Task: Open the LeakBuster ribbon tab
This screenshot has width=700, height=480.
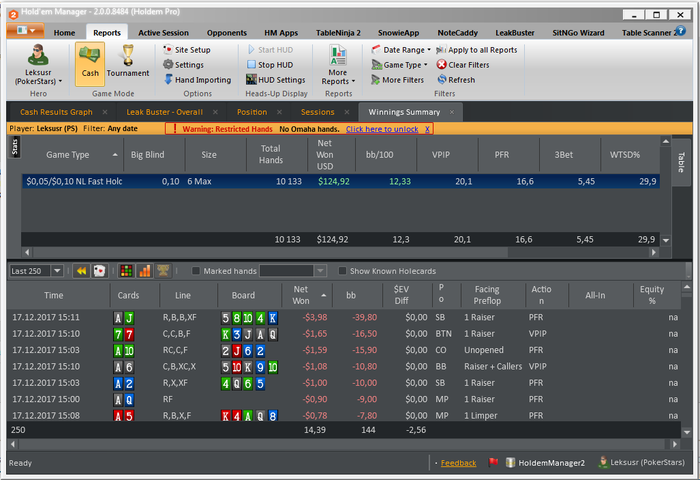Action: (x=515, y=33)
